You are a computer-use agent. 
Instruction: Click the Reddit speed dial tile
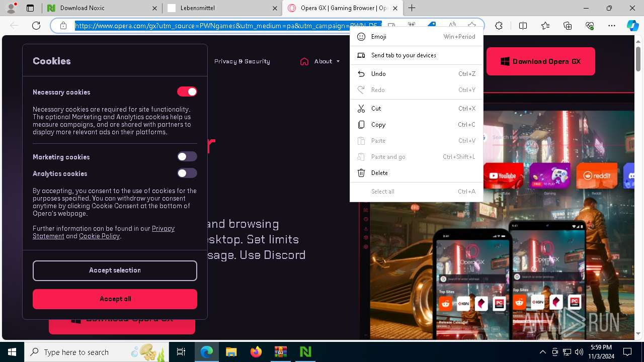coord(597,176)
